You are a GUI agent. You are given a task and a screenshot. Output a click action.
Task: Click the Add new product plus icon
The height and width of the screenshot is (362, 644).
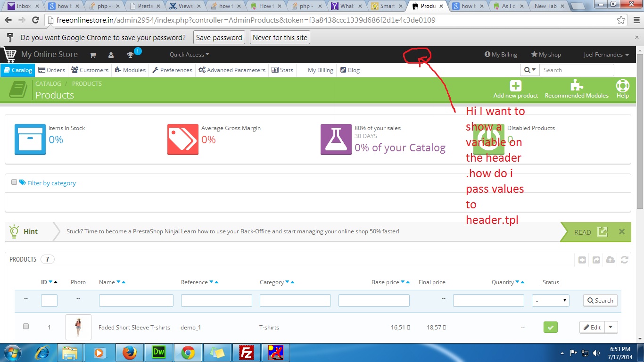515,86
